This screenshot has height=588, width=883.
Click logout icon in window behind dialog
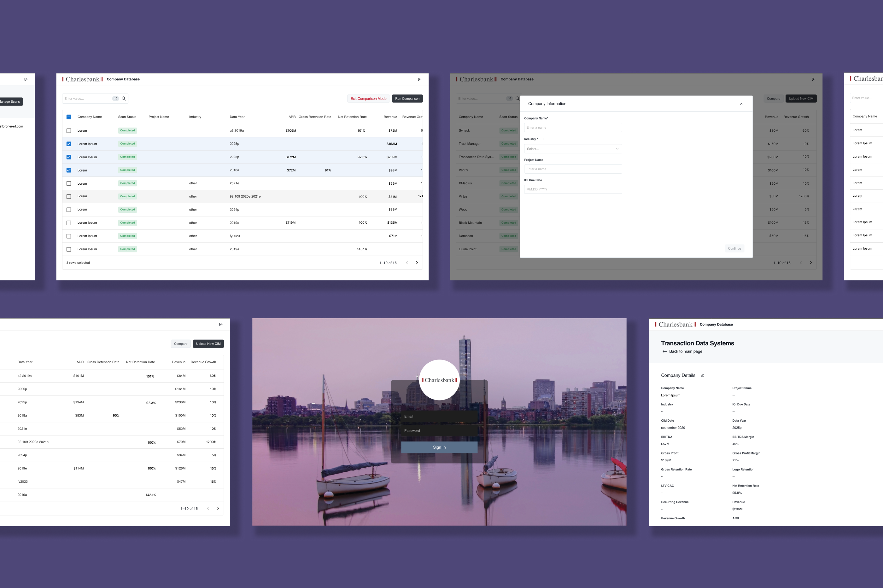pos(813,79)
